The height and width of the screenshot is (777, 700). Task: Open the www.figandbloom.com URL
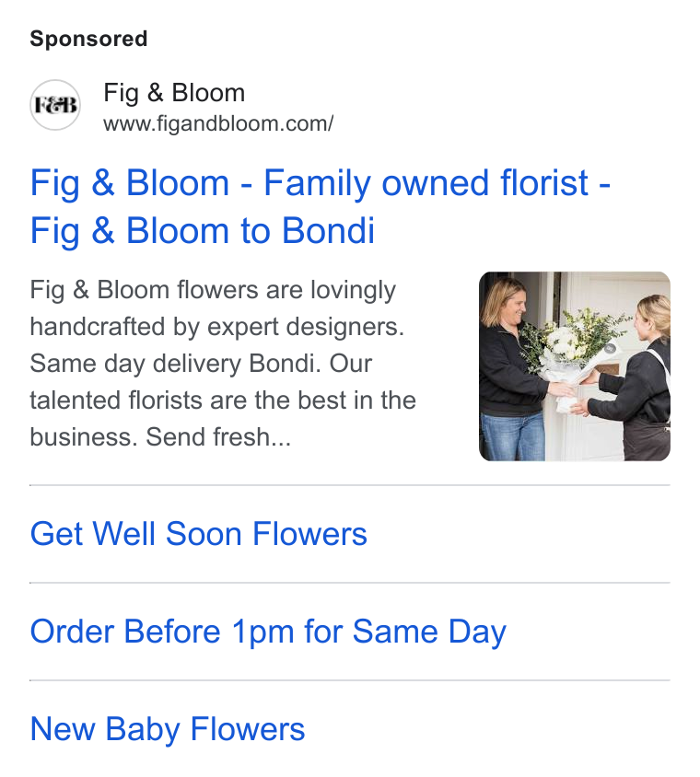coord(218,123)
